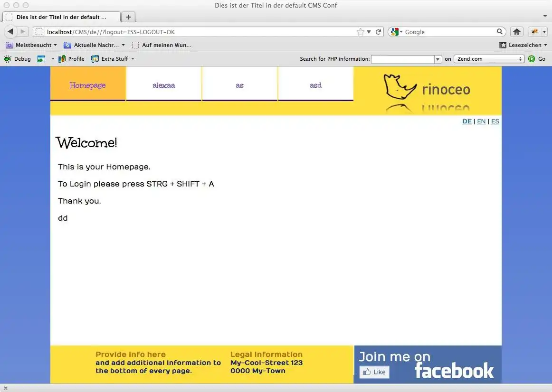Expand the arrow next to picture icon

click(x=53, y=59)
